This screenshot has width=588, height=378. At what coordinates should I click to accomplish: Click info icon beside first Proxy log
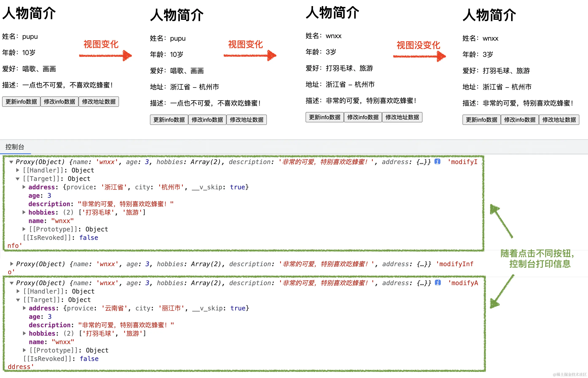437,162
